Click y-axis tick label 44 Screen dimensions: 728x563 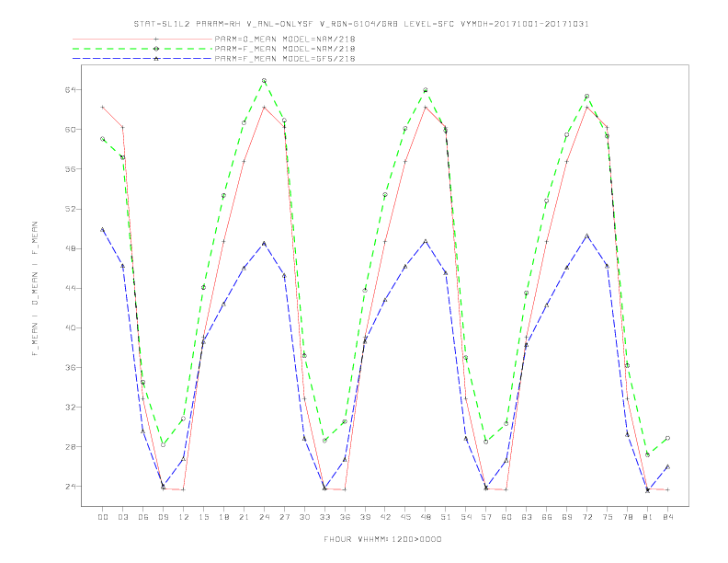pyautogui.click(x=70, y=288)
